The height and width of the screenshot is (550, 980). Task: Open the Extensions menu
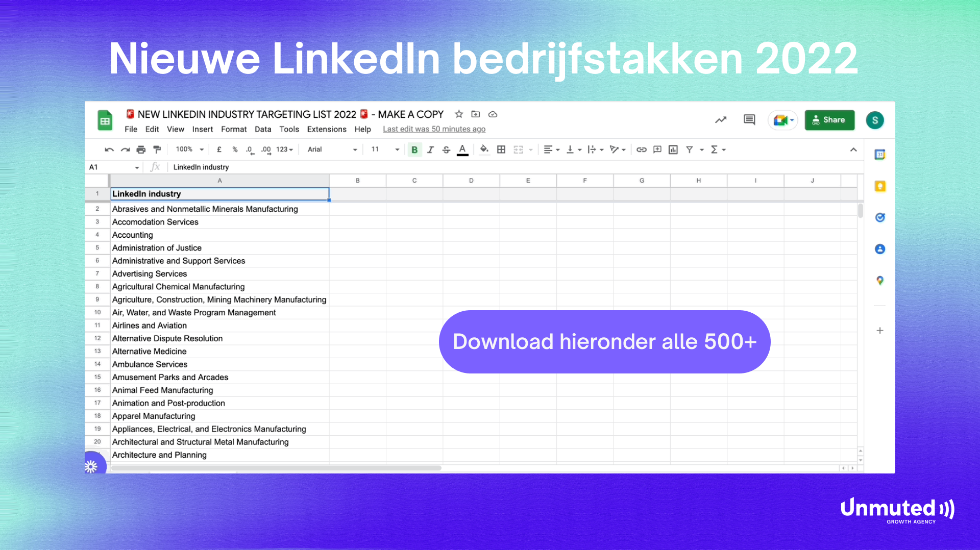click(x=327, y=129)
